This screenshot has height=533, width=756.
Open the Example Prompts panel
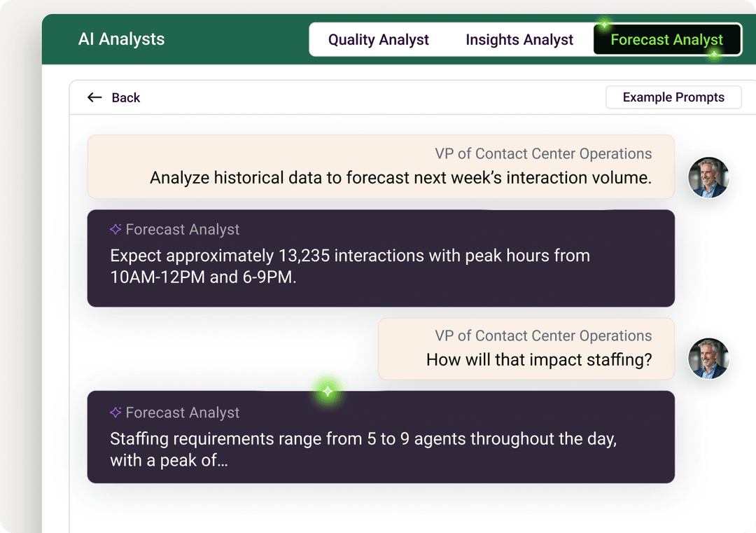tap(673, 97)
